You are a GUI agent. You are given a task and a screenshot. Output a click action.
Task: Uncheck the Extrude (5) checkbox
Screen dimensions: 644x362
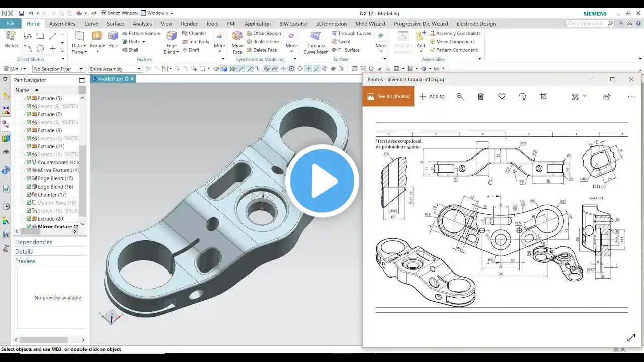coord(29,98)
